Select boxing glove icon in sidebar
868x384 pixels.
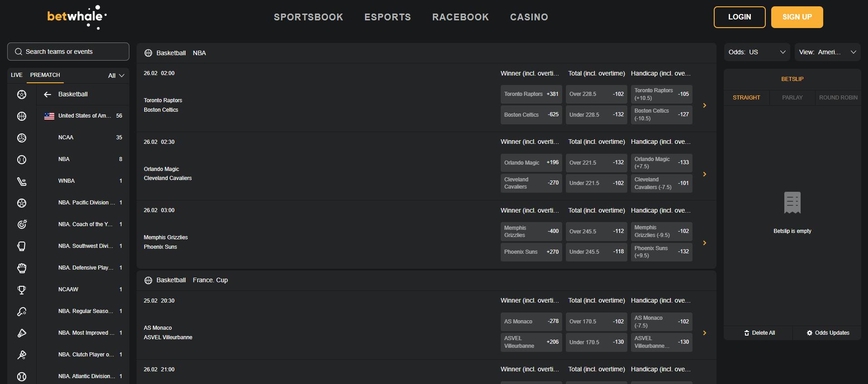(22, 246)
